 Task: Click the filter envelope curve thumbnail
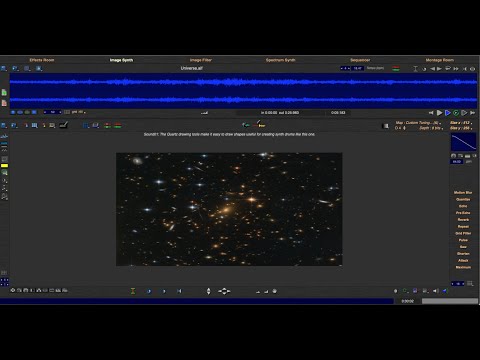point(463,142)
